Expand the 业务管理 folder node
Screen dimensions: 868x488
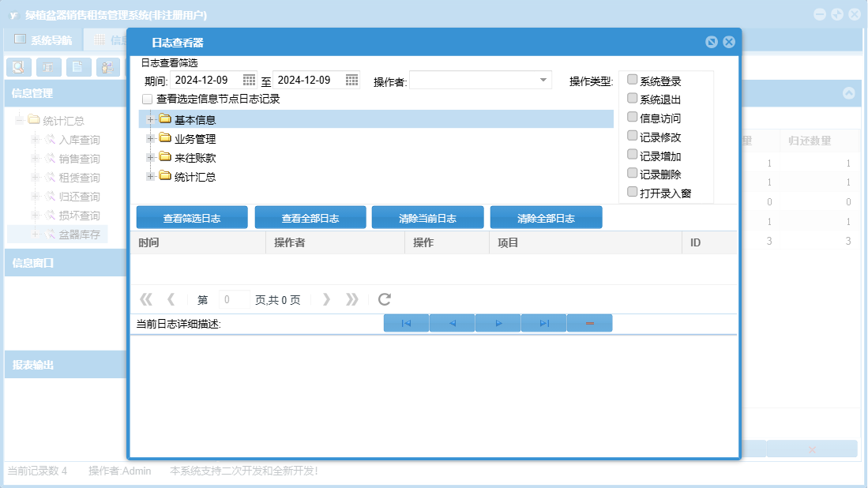click(x=150, y=138)
